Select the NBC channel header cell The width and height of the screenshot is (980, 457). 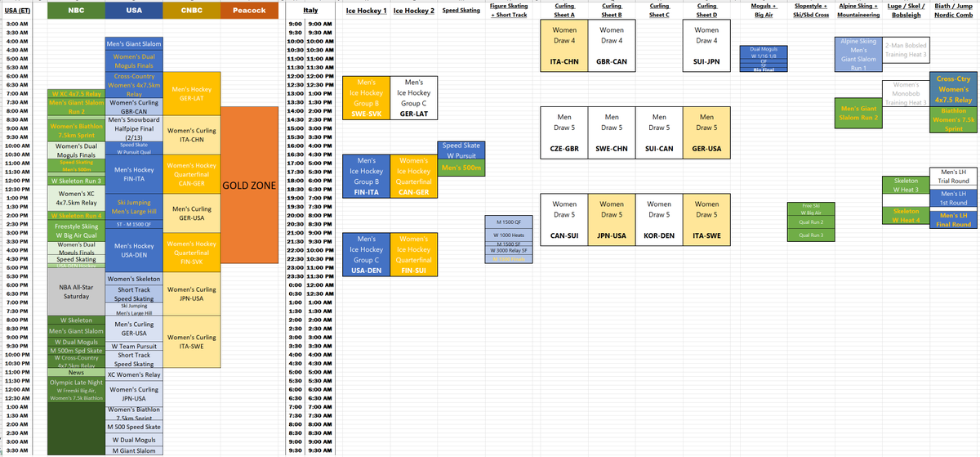tap(76, 11)
